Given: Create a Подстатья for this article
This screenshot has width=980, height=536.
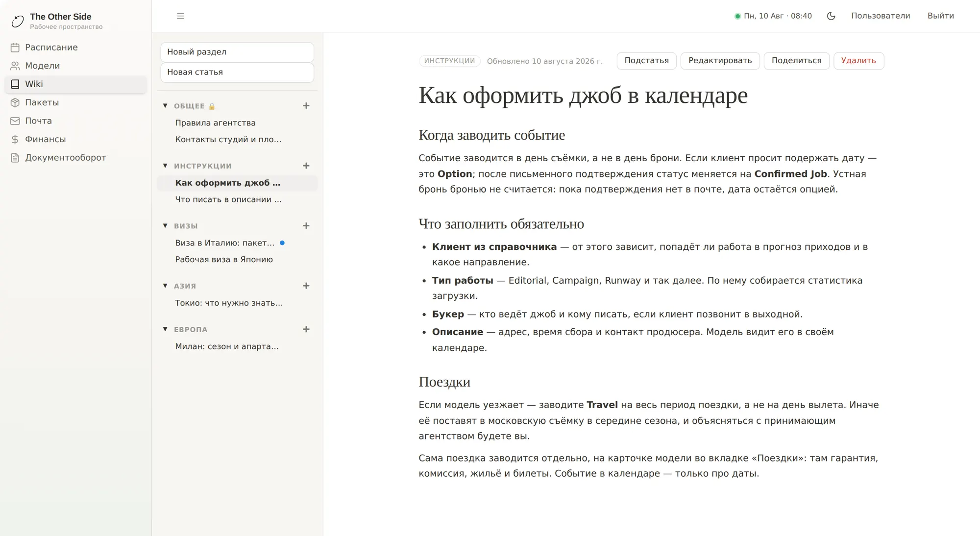Looking at the screenshot, I should click(646, 61).
